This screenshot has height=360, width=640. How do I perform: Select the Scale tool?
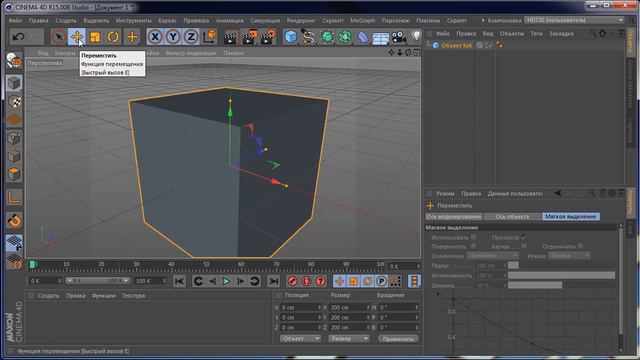coord(95,37)
